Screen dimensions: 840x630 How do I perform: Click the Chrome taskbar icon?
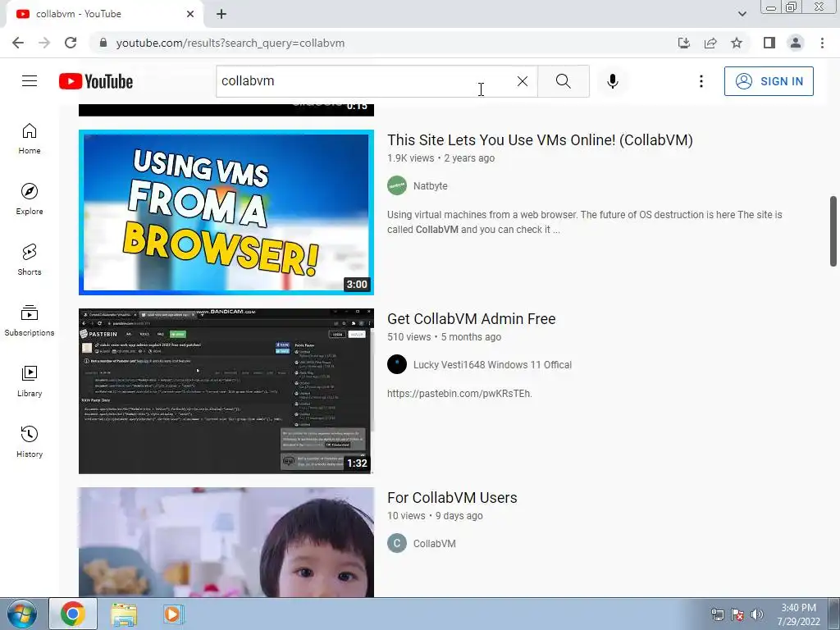click(73, 614)
